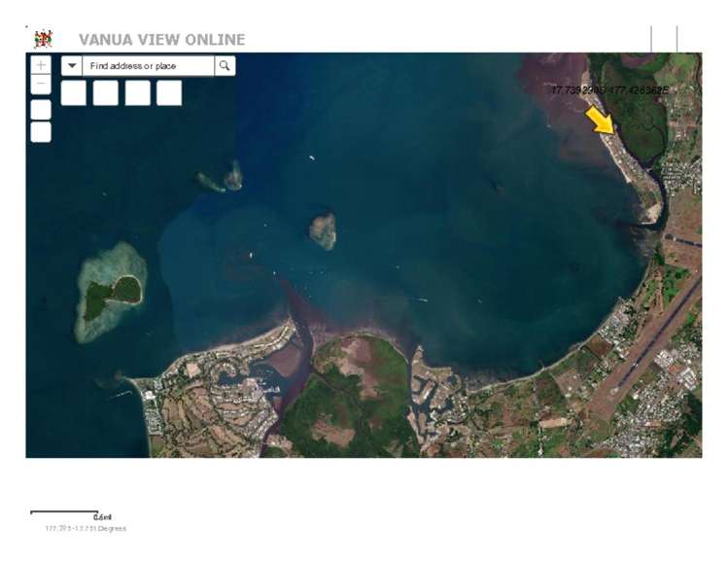
Task: Click the magnifier search button
Action: tap(225, 65)
